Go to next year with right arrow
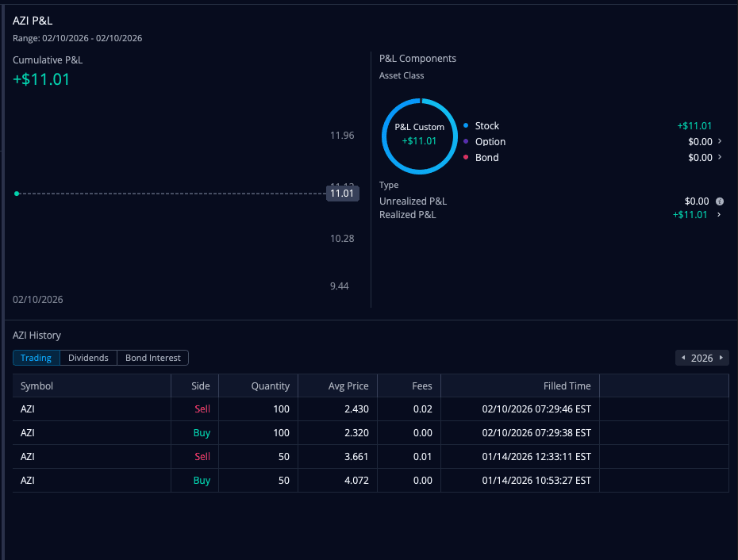This screenshot has width=738, height=560. click(721, 359)
